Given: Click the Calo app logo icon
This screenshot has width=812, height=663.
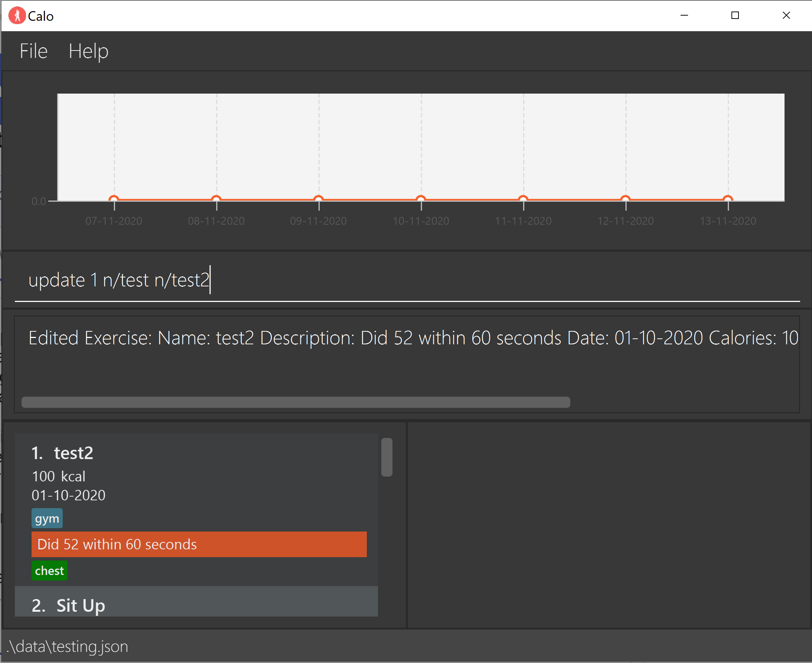Looking at the screenshot, I should click(17, 16).
